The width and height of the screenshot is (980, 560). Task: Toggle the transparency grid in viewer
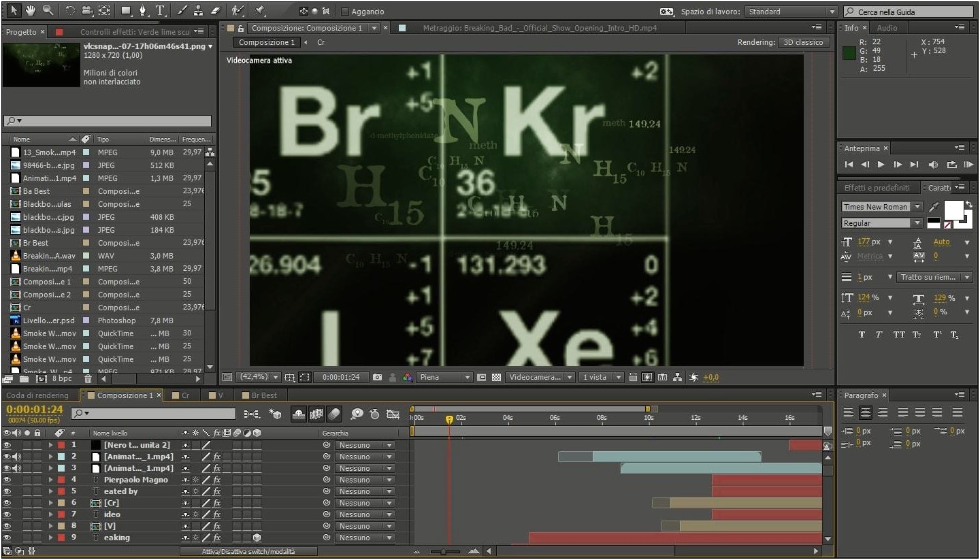point(497,377)
